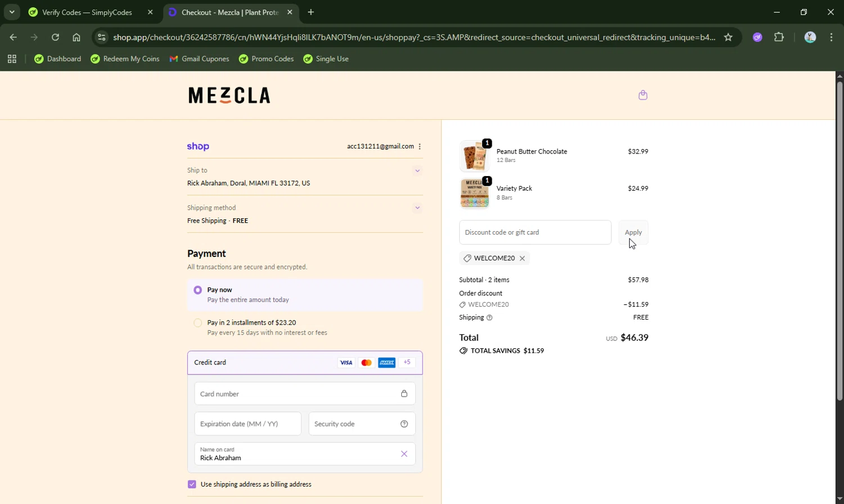
Task: Click the card number lock icon
Action: pyautogui.click(x=404, y=394)
